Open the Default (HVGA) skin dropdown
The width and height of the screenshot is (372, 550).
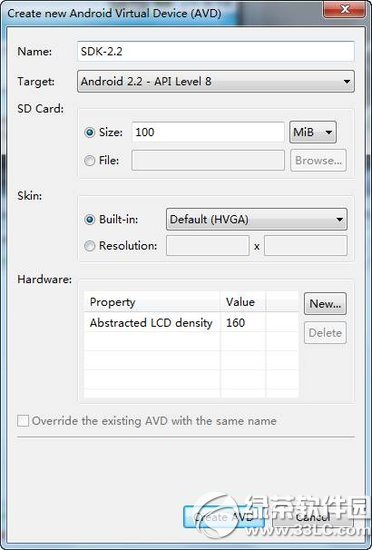click(257, 220)
